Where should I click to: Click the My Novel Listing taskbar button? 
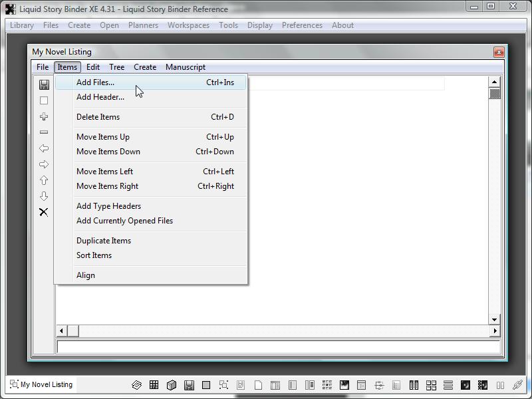pos(41,384)
